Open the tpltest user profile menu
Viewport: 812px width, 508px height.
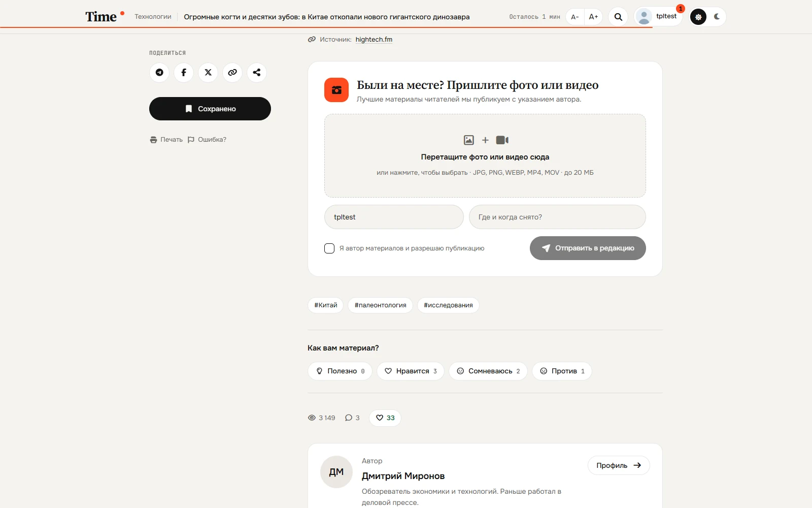658,17
